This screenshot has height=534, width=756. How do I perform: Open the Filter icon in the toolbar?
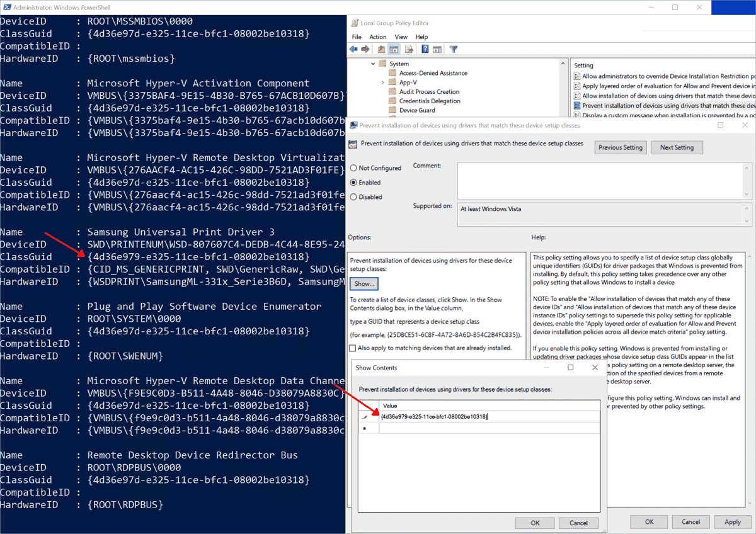(454, 48)
